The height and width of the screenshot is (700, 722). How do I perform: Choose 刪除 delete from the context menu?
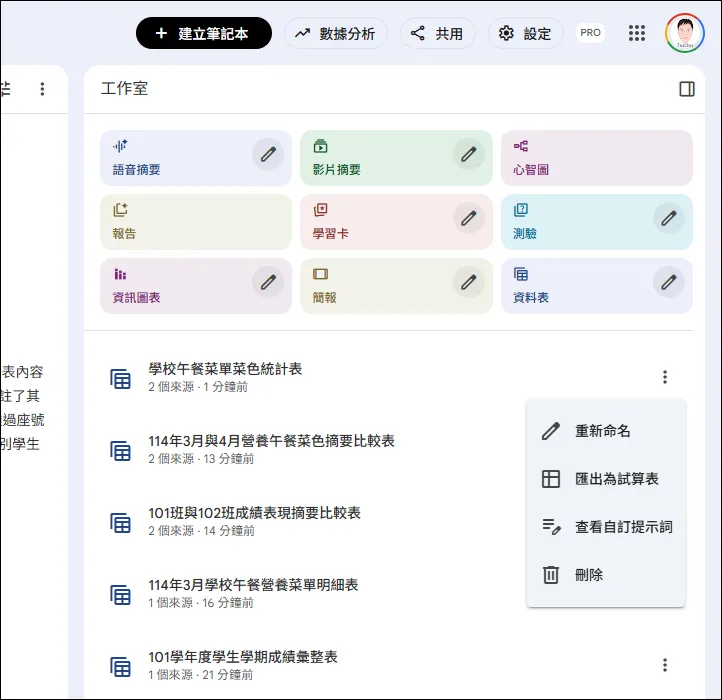coord(606,575)
